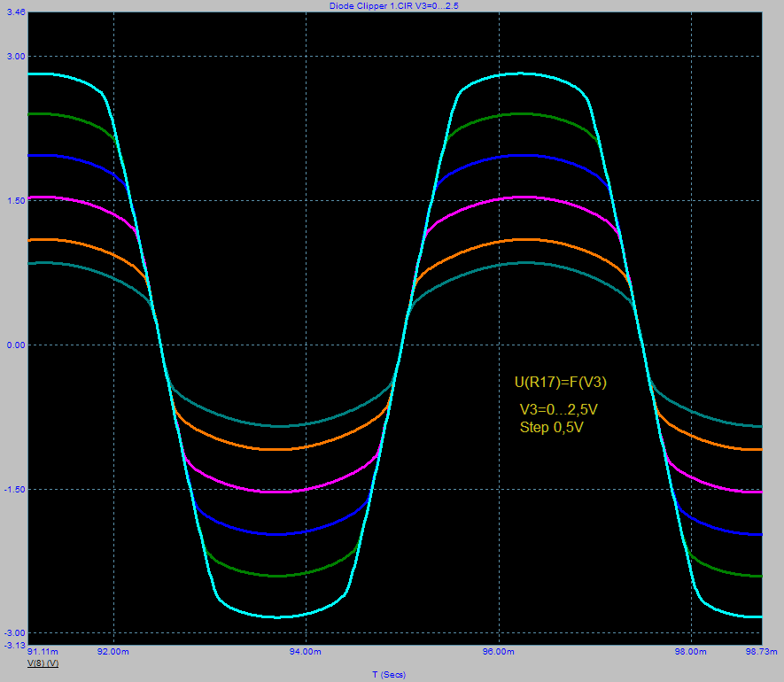Click the teal waveform at its negative trough
This screenshot has height=682, width=784.
pyautogui.click(x=280, y=426)
